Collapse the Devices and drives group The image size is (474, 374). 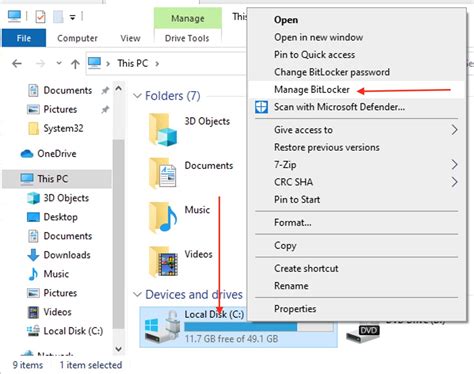(x=137, y=295)
